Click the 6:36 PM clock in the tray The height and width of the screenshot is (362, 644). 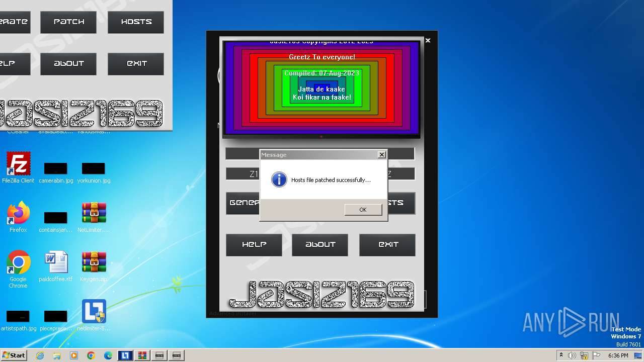(x=618, y=355)
